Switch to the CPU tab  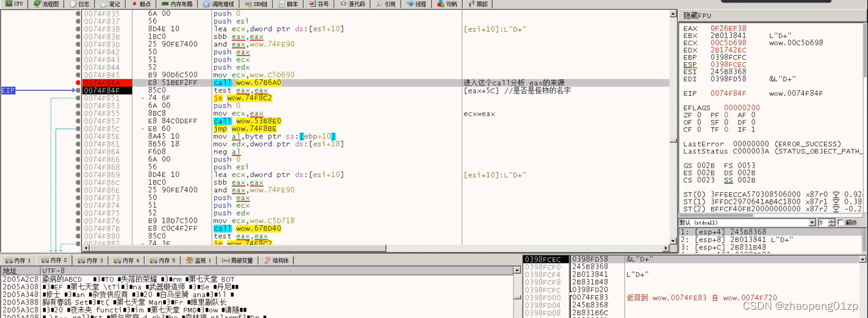click(x=14, y=4)
